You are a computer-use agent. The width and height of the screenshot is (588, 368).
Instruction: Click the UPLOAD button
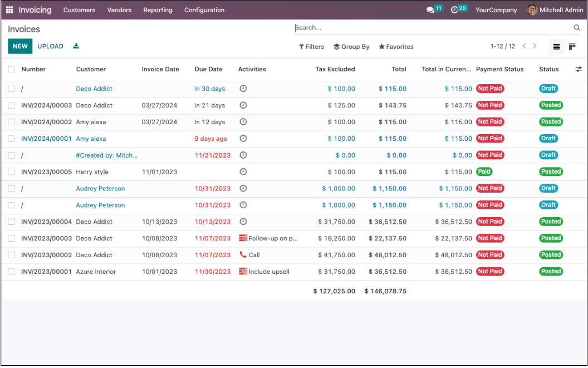50,46
